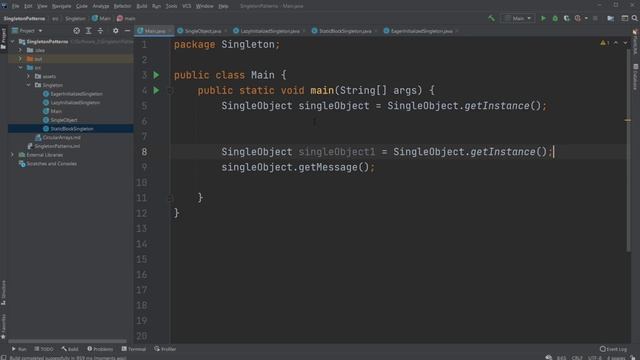
Task: Click run gutter arrow beside main method
Action: (x=156, y=90)
